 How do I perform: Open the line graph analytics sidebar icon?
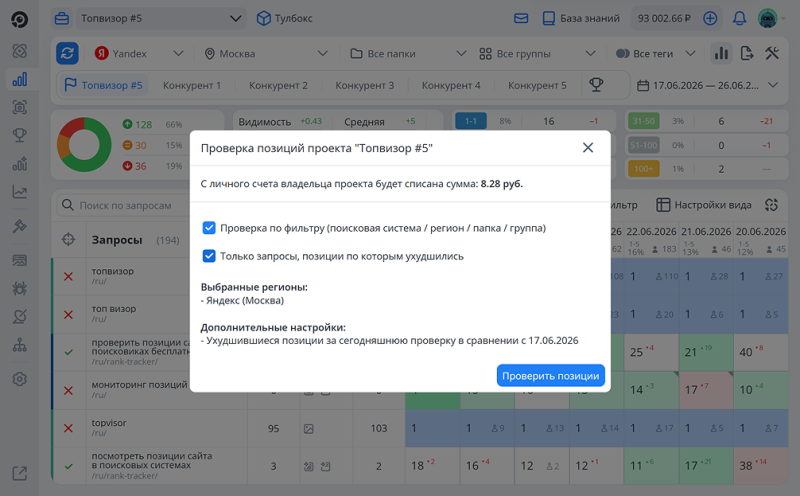click(19, 192)
